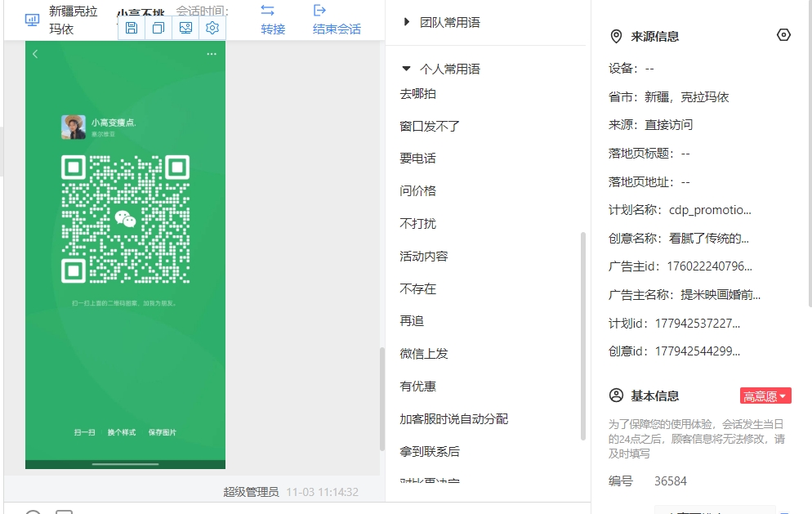End the chat with 结束会话
This screenshot has width=812, height=514.
click(337, 20)
